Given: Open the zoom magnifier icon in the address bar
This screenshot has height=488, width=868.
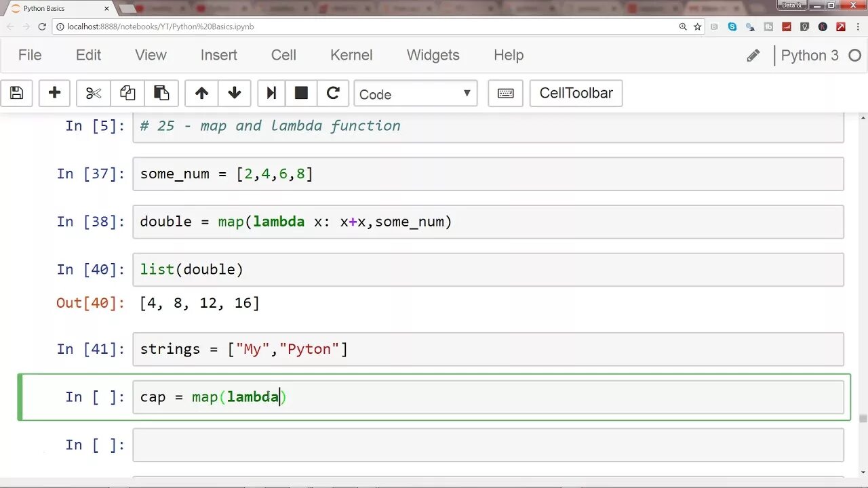Looking at the screenshot, I should click(x=683, y=26).
